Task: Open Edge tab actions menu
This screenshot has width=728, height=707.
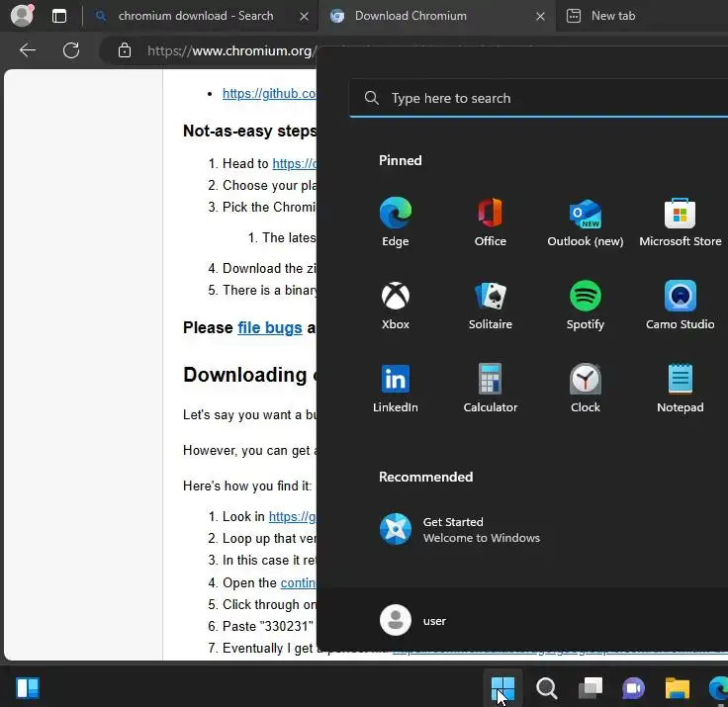Action: (x=59, y=16)
